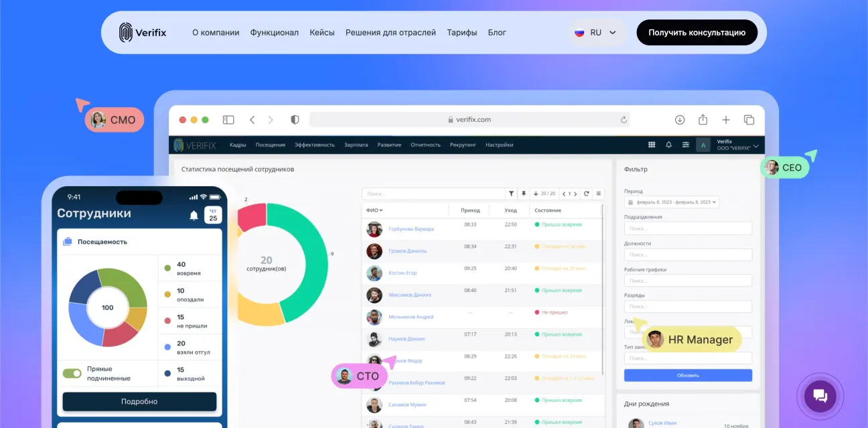Open employee link Максимов Даниил
Screen dimensions: 868x428
click(x=410, y=295)
